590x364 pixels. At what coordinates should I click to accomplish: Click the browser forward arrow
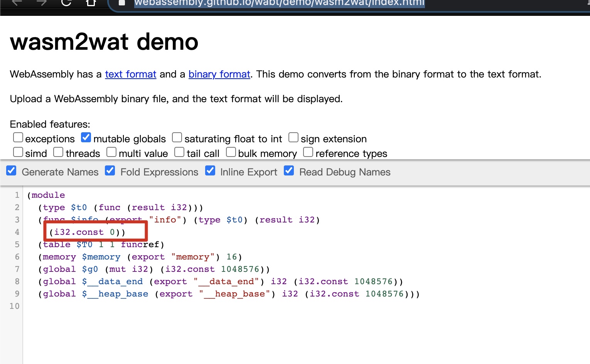click(42, 3)
